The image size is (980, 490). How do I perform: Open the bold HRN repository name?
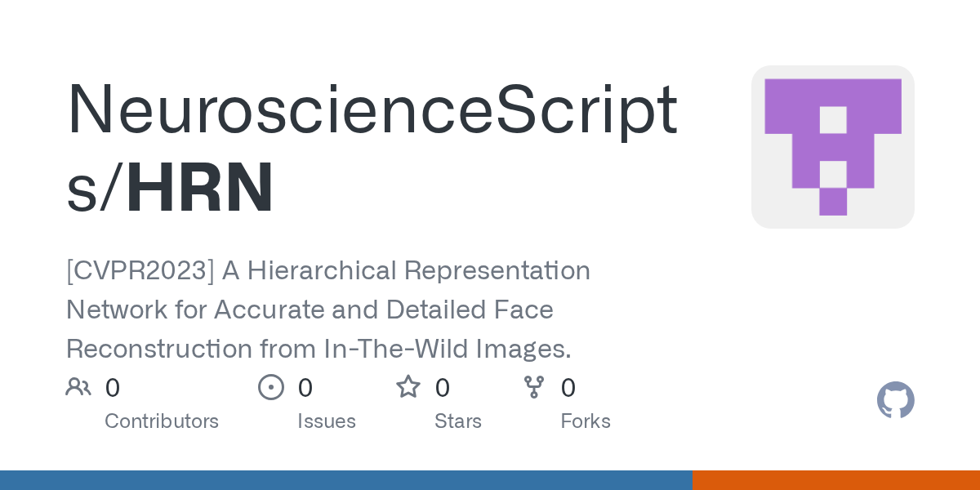click(200, 189)
